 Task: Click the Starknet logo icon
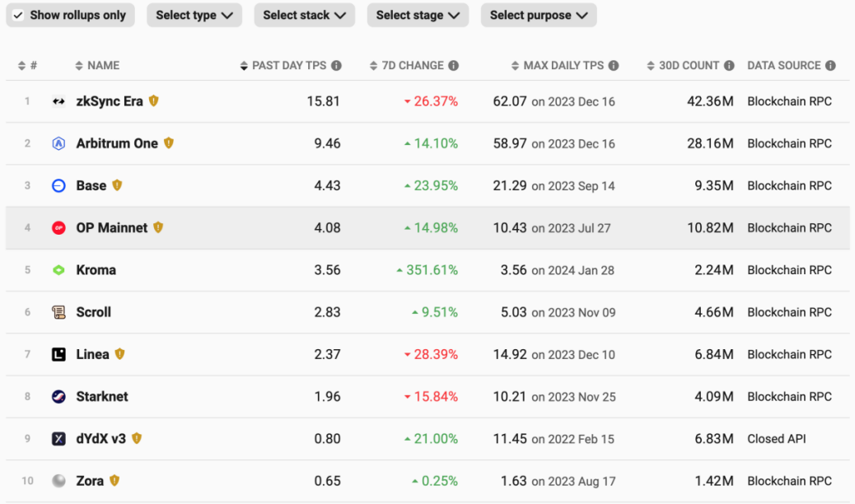(58, 397)
